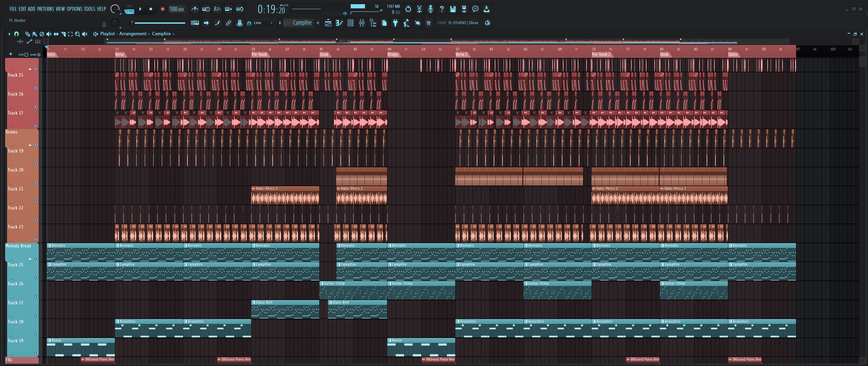
Task: Select the playlist Slip tool
Action: coord(56,34)
